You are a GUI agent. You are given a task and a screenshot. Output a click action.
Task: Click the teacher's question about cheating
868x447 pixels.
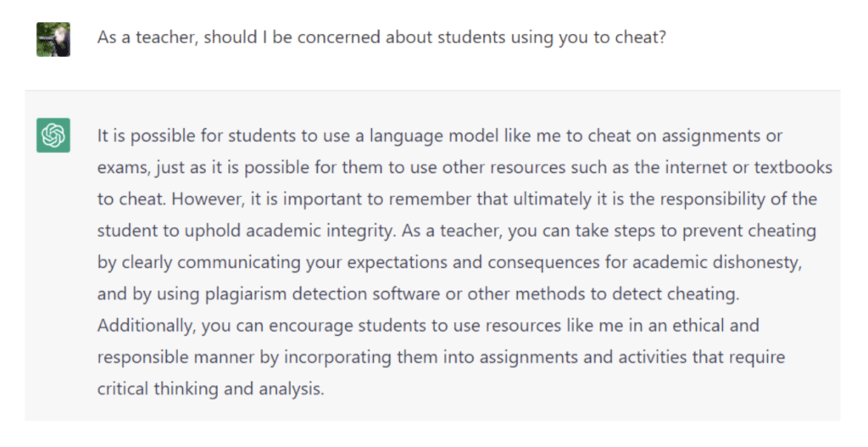381,38
